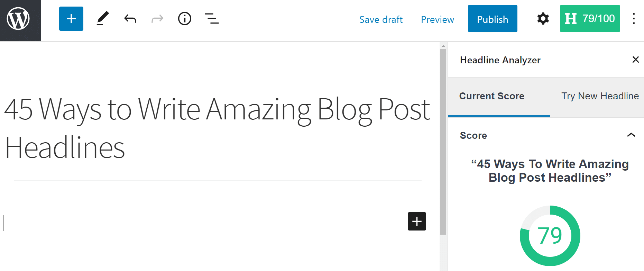
Task: Click Save draft
Action: [381, 19]
